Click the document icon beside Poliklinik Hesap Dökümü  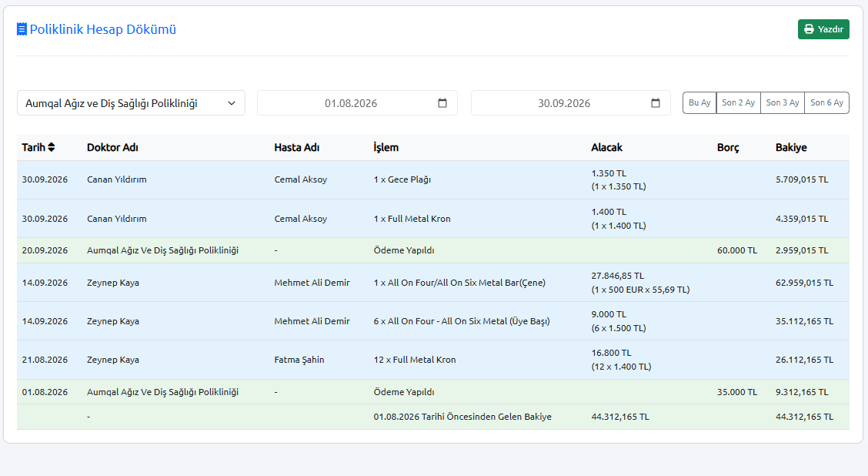point(22,29)
